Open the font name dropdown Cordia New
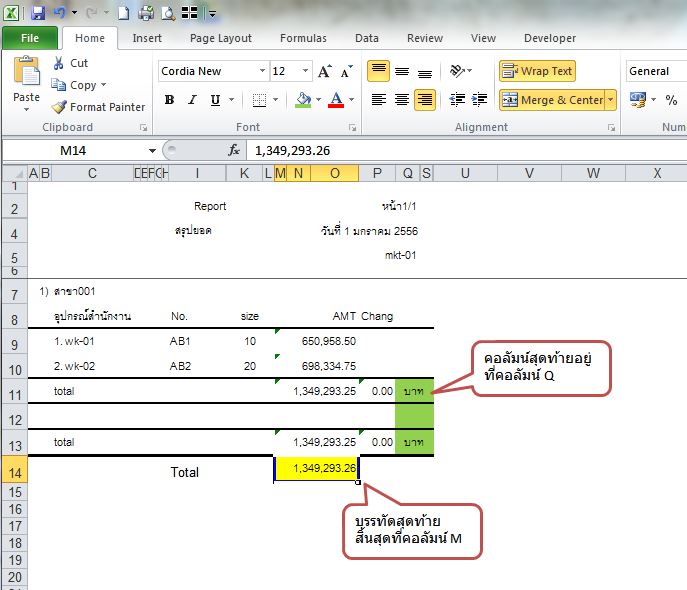The image size is (687, 590). point(263,71)
